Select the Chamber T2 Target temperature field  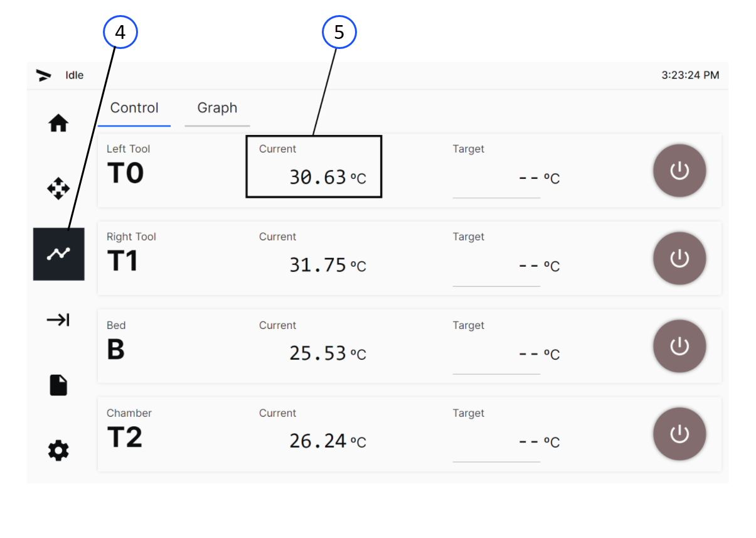(x=497, y=443)
